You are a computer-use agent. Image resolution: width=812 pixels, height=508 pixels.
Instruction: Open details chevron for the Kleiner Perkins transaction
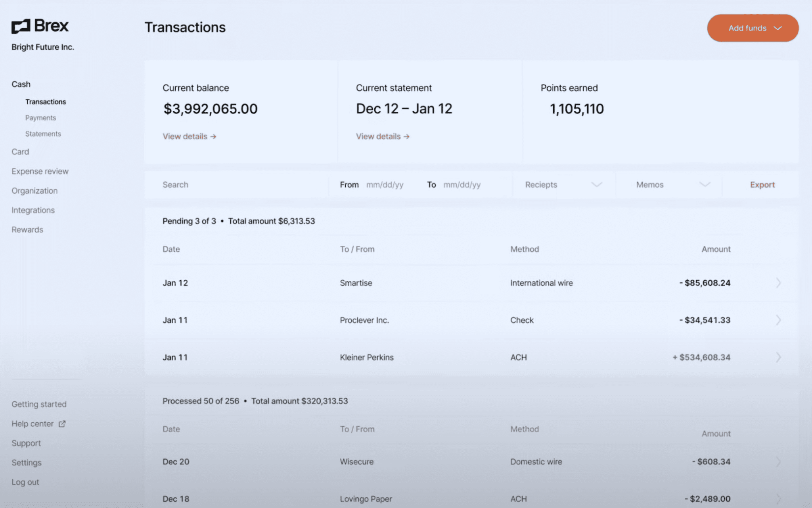pyautogui.click(x=778, y=357)
